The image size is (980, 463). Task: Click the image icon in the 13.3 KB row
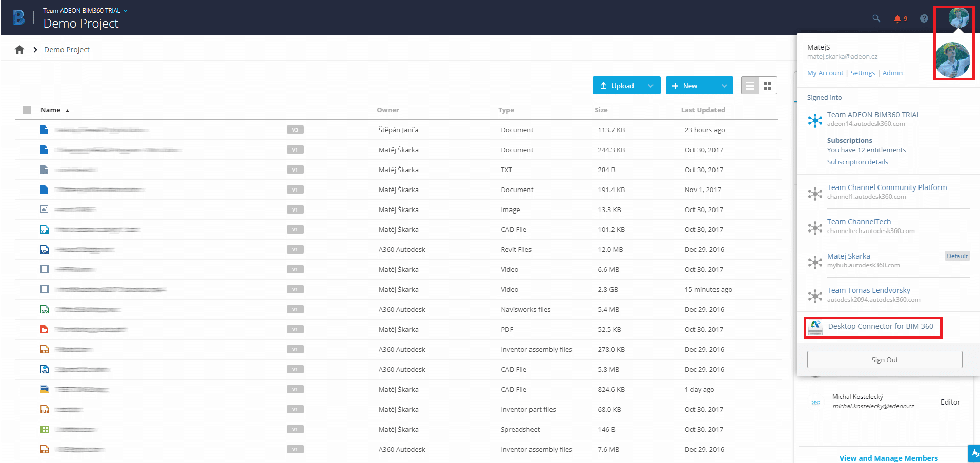tap(45, 209)
